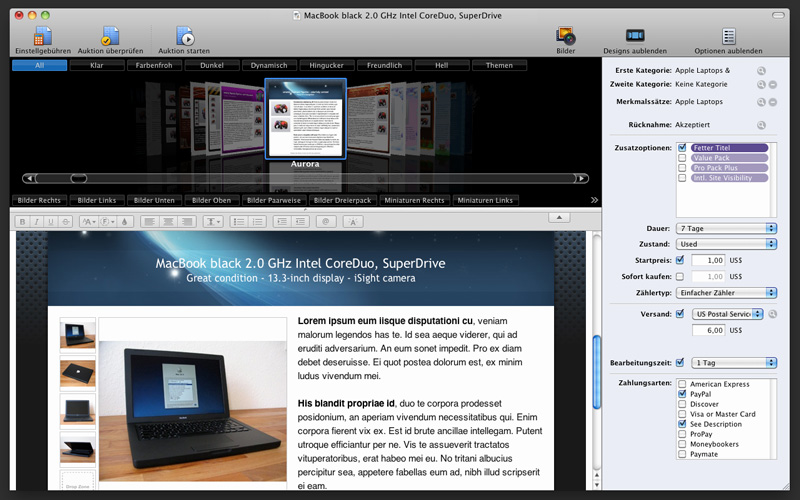Click the magnifier next to Versand service
800x500 pixels.
(772, 314)
